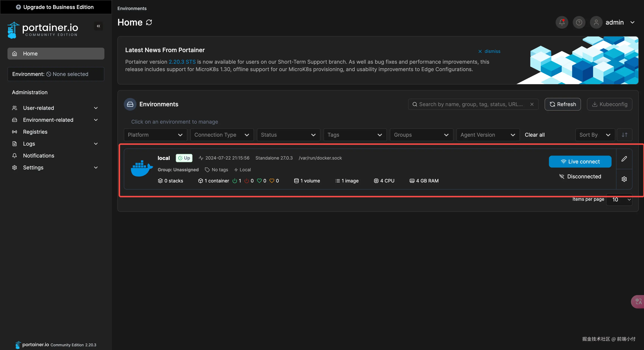Open local environment settings gear icon
This screenshot has width=644, height=350.
[x=624, y=179]
